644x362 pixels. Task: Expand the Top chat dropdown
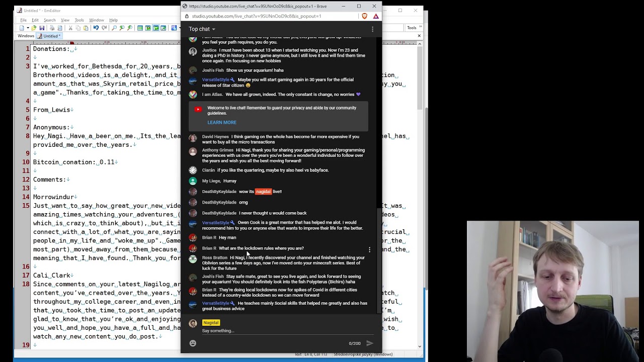[202, 29]
